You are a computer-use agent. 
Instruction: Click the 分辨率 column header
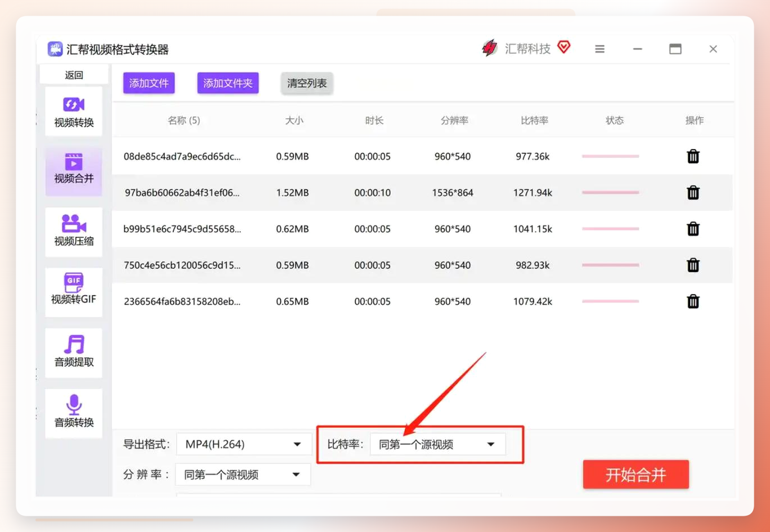pyautogui.click(x=454, y=120)
